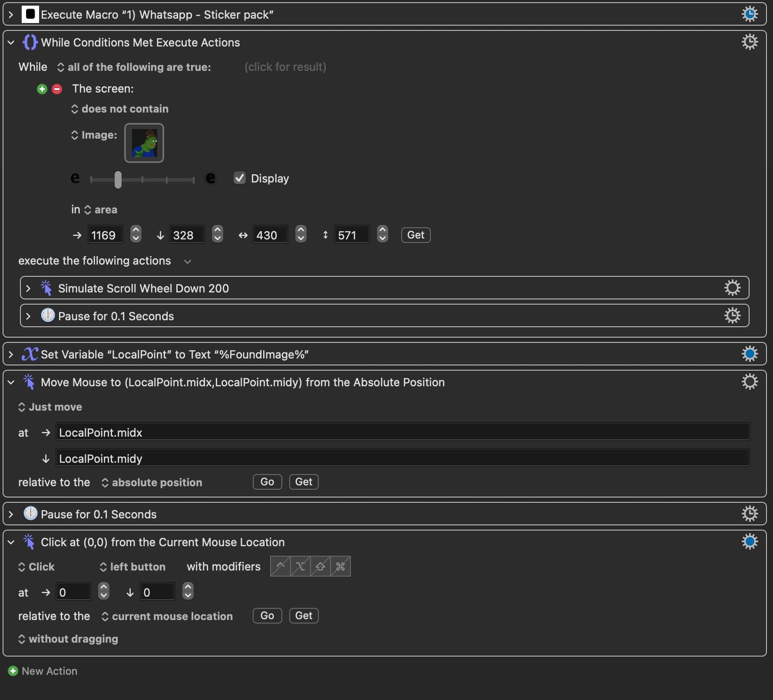Open gear menu for While Conditions action
The width and height of the screenshot is (773, 700).
[750, 42]
